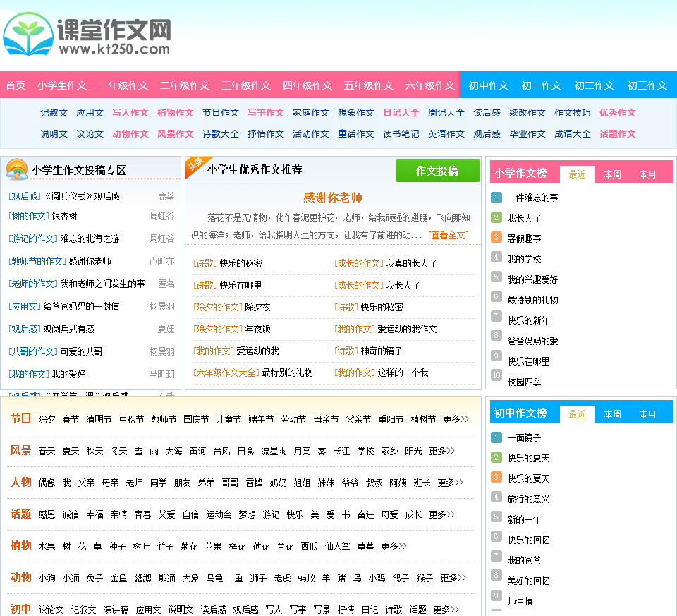Open 写人作文 category link
677x616 pixels.
pyautogui.click(x=130, y=113)
